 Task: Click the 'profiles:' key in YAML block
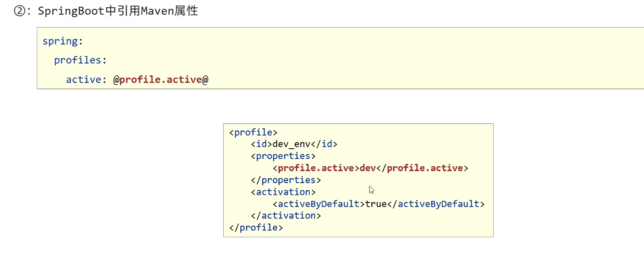[80, 61]
